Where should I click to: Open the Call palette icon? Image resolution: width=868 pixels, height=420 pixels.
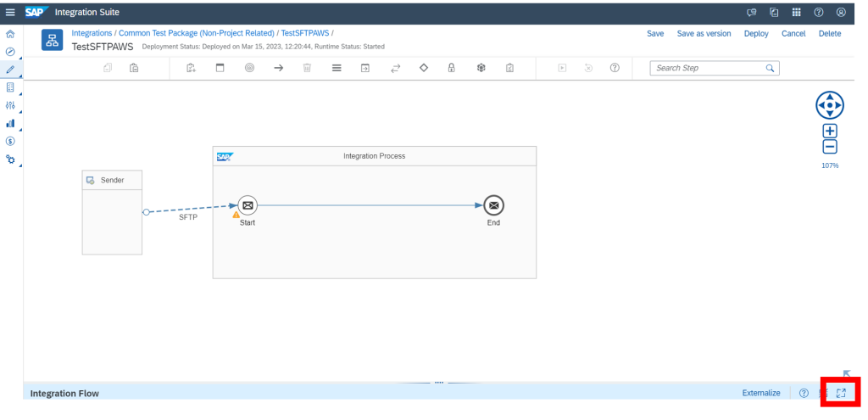[x=365, y=68]
